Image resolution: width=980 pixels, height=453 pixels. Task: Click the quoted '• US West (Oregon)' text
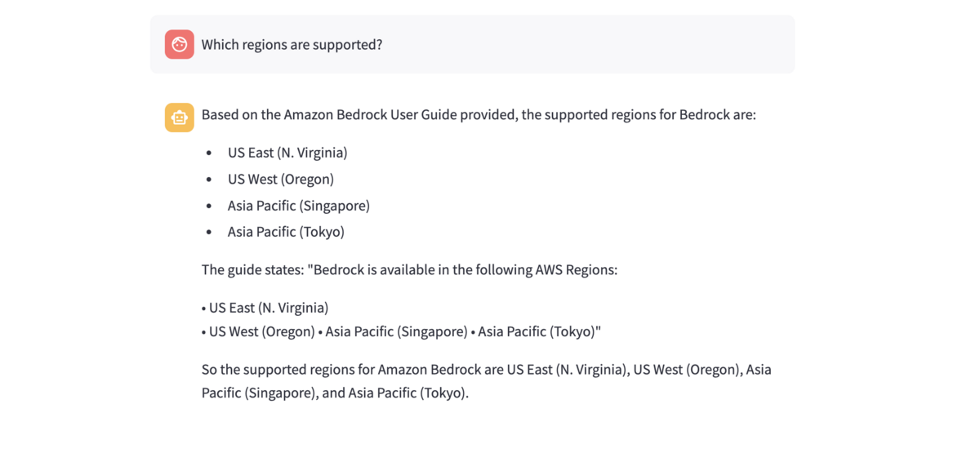pos(259,331)
